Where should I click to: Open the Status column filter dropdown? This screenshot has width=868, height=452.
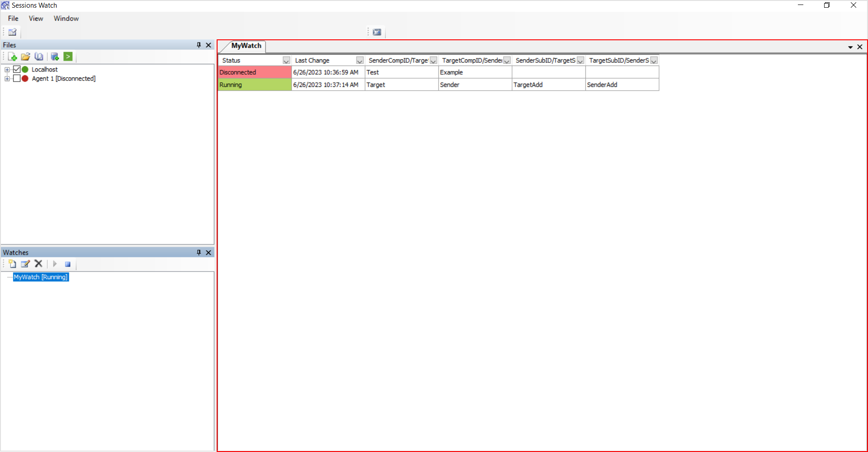click(x=286, y=61)
